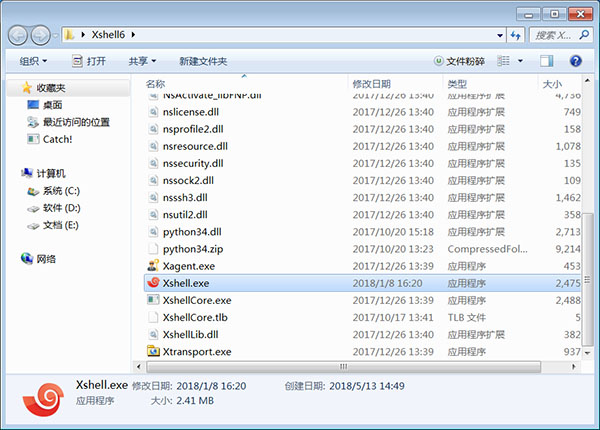Open the view options dropdown arrow

click(520, 61)
